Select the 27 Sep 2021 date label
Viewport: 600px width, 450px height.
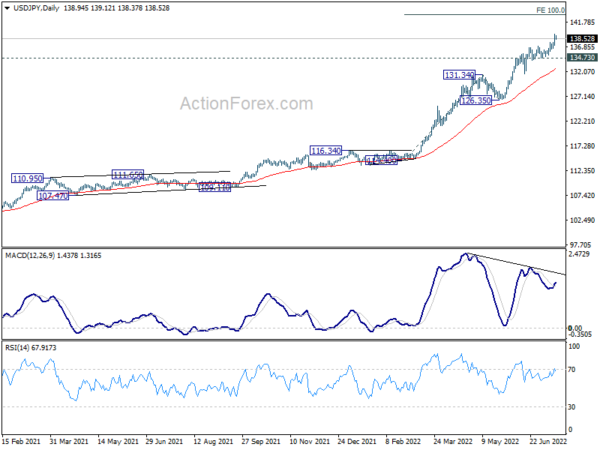coord(261,441)
